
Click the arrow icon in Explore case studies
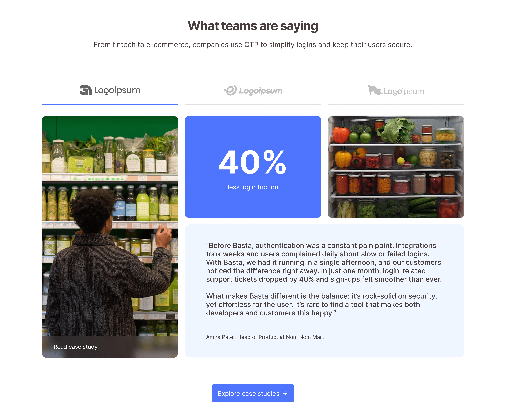[x=285, y=393]
